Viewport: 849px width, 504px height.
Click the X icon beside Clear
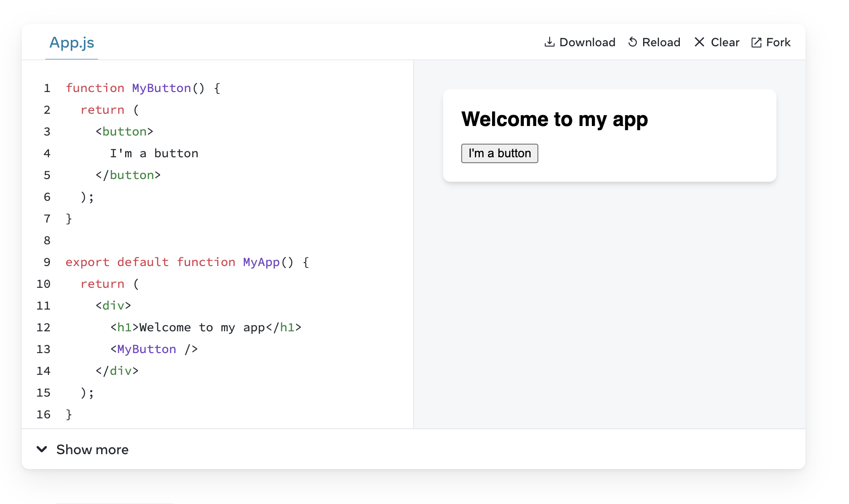pyautogui.click(x=699, y=42)
